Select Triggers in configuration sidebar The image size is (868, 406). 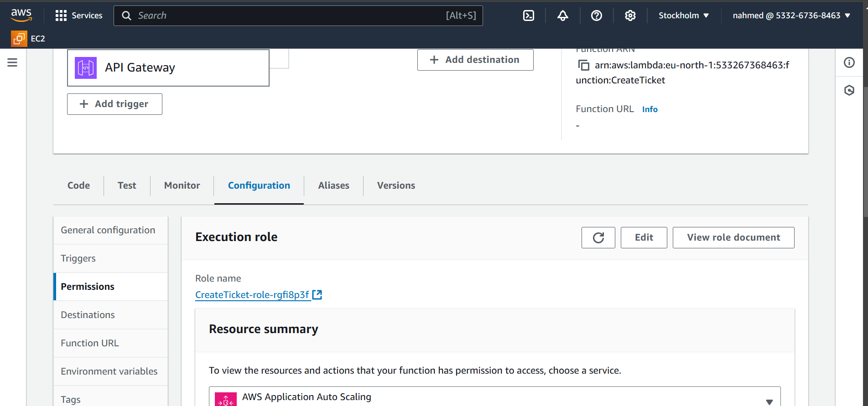[x=111, y=258]
